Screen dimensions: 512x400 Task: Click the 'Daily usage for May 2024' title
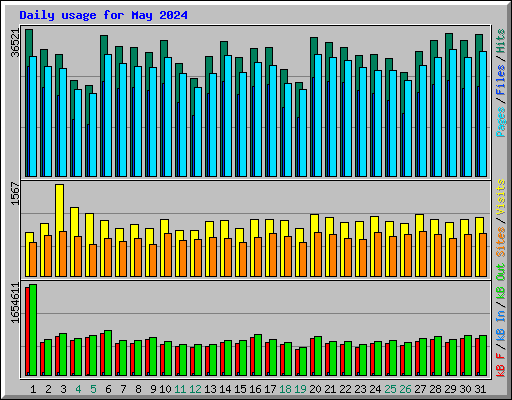pyautogui.click(x=103, y=15)
